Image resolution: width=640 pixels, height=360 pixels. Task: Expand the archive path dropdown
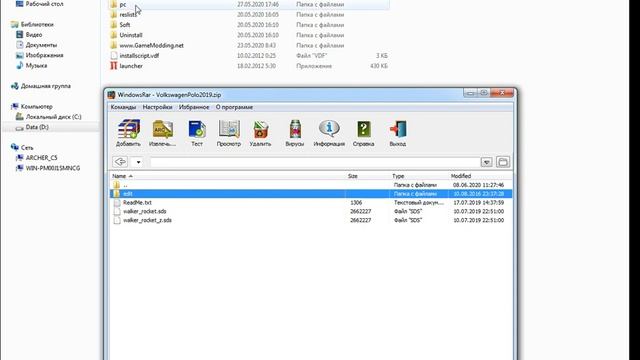click(x=486, y=162)
